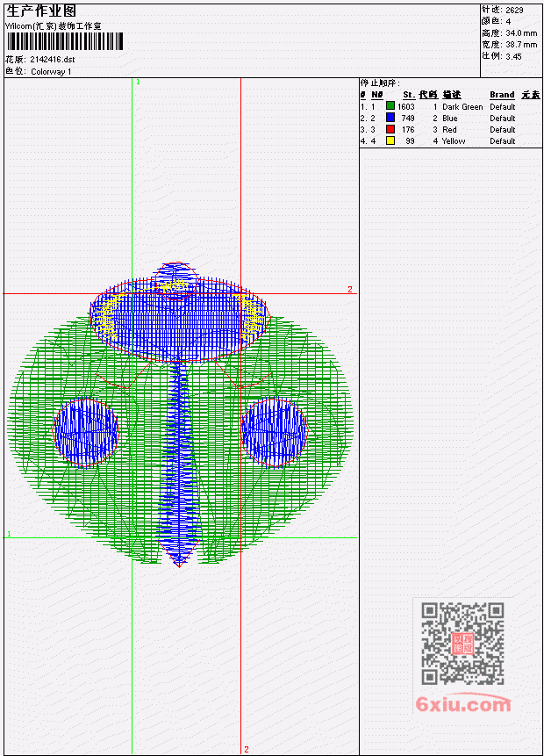Click the 'Wilcom(汇京)' studio name line
This screenshot has height=756, width=544.
[53, 26]
